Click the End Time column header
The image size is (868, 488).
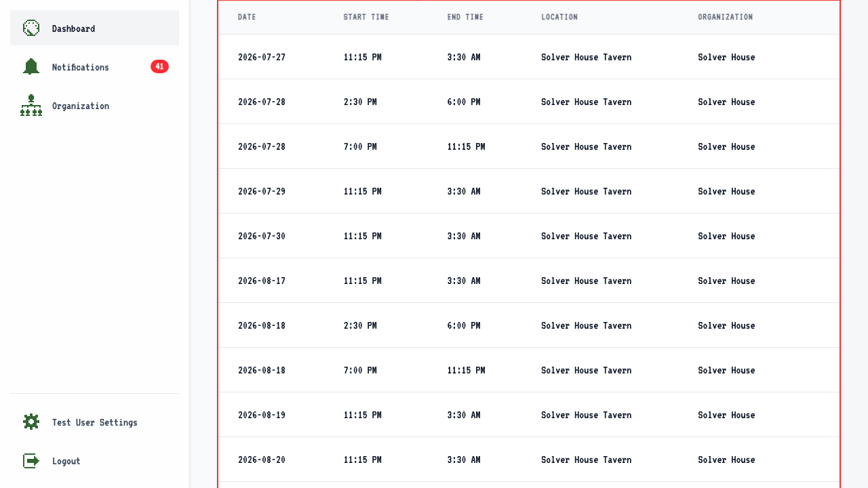pos(465,17)
